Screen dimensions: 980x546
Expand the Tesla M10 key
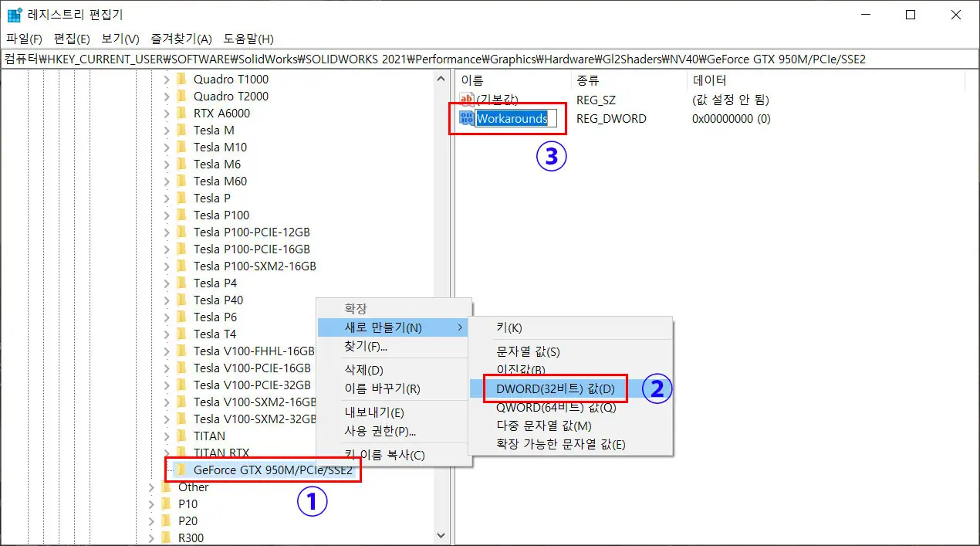pos(166,147)
